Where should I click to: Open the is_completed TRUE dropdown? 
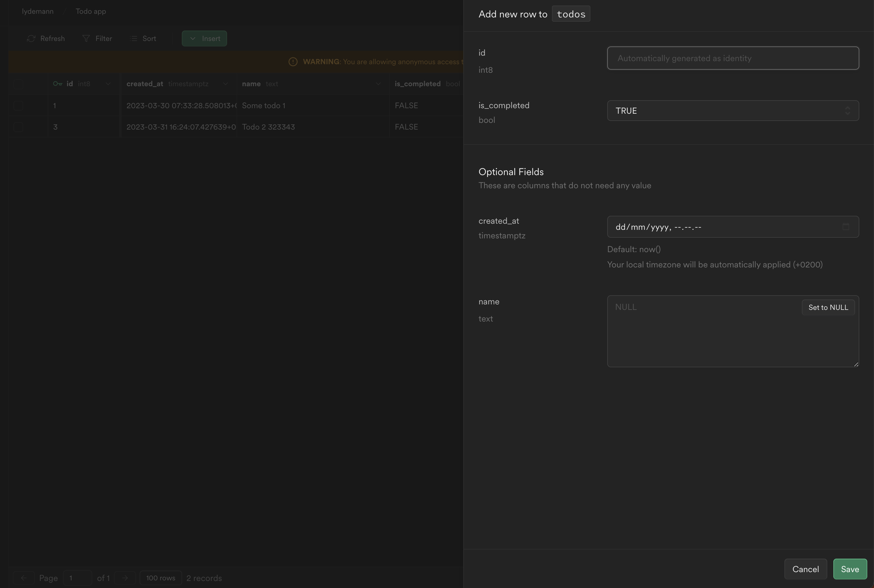pos(733,111)
